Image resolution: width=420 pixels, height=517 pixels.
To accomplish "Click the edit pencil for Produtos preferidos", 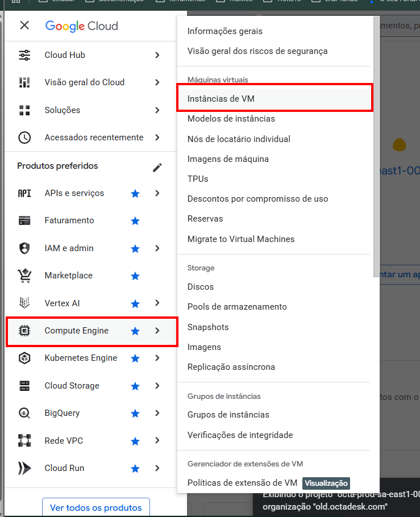I will point(157,167).
